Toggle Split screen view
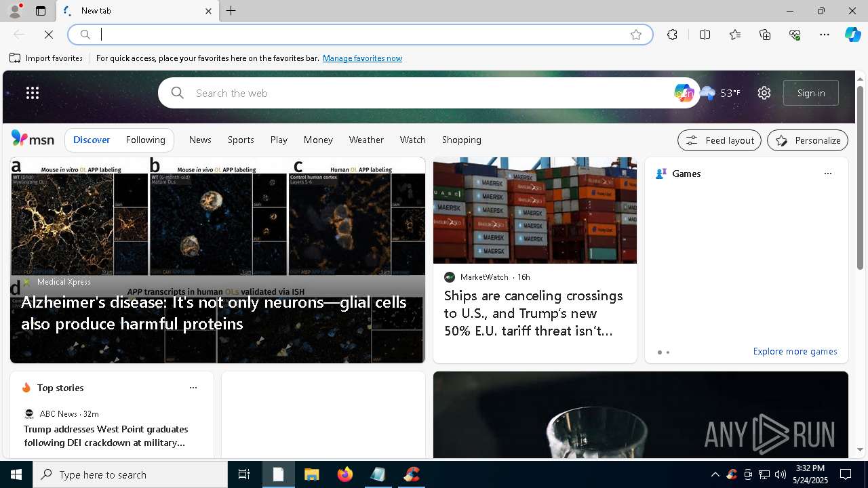 [705, 35]
